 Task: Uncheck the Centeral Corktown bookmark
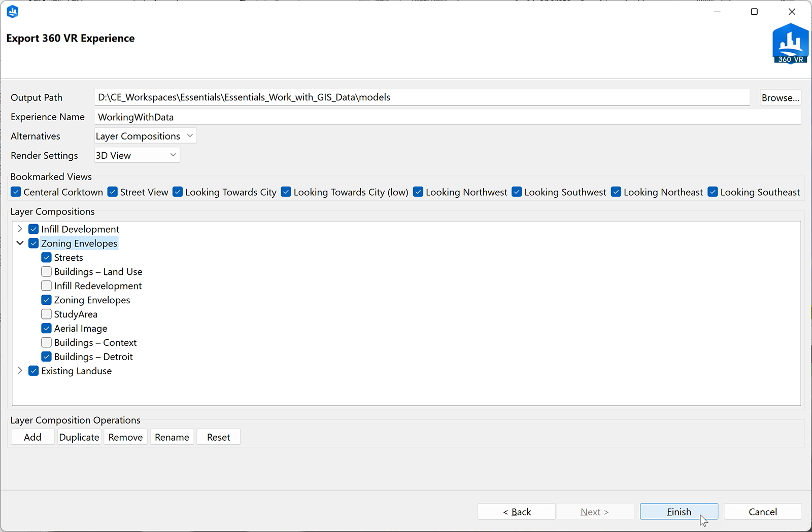[x=16, y=192]
